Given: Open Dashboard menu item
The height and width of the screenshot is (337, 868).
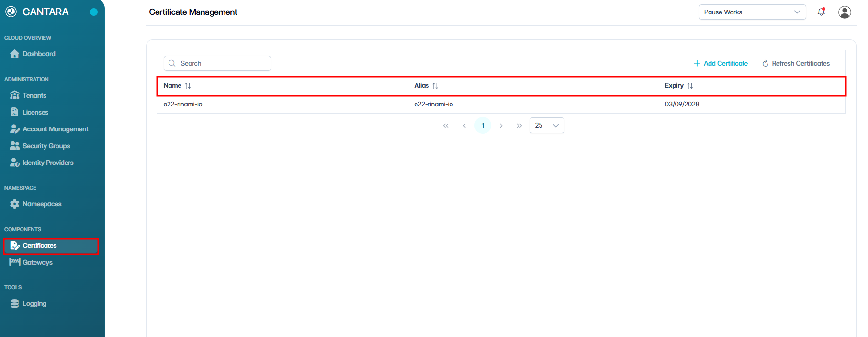Looking at the screenshot, I should pos(39,54).
